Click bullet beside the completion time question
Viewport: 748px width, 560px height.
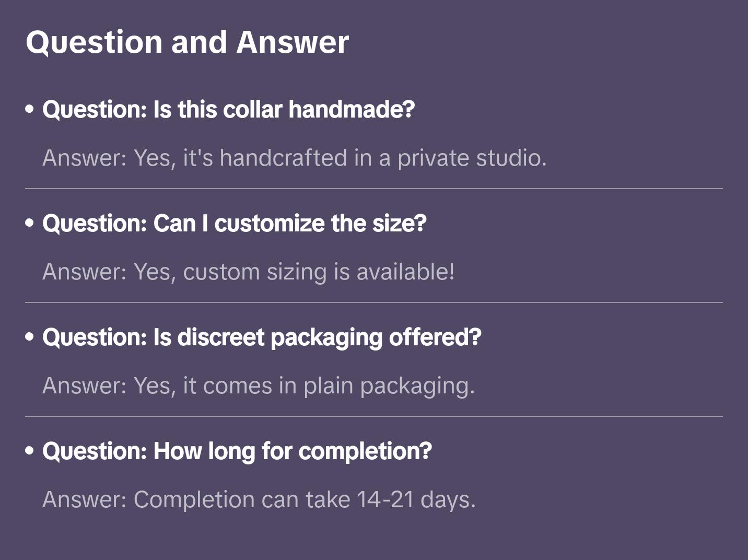click(30, 451)
